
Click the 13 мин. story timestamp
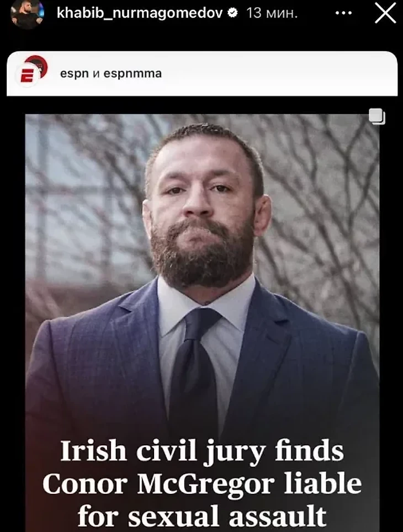click(272, 13)
